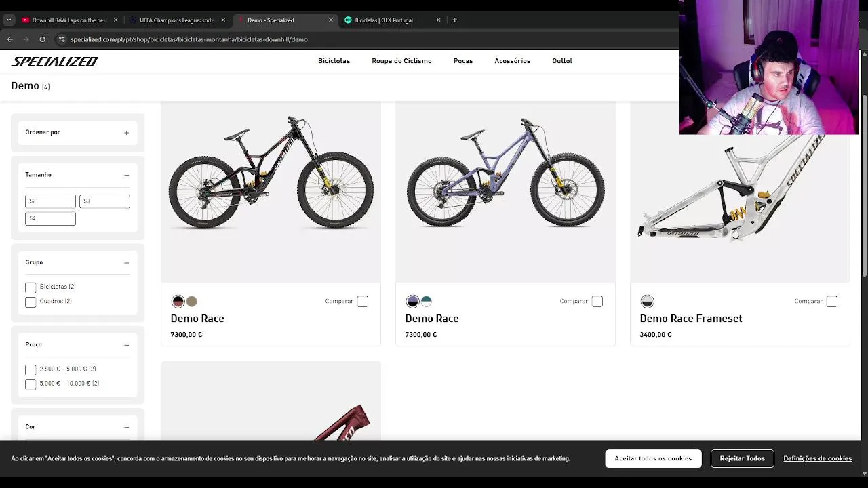The image size is (868, 488).
Task: Tick Comparar for Demo Race Frameset
Action: tap(832, 302)
